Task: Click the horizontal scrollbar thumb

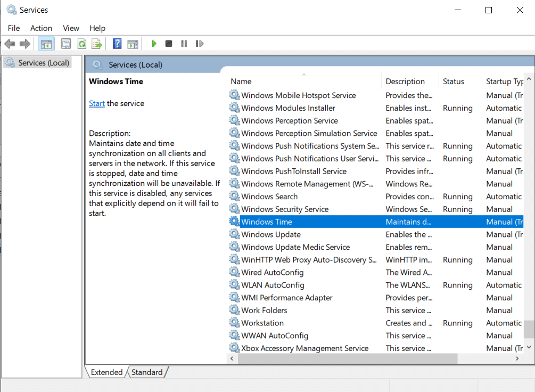Action: tap(346, 360)
